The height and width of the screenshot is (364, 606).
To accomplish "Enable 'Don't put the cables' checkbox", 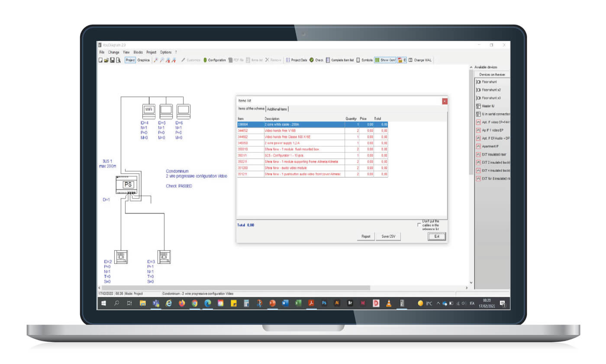I will (x=419, y=225).
